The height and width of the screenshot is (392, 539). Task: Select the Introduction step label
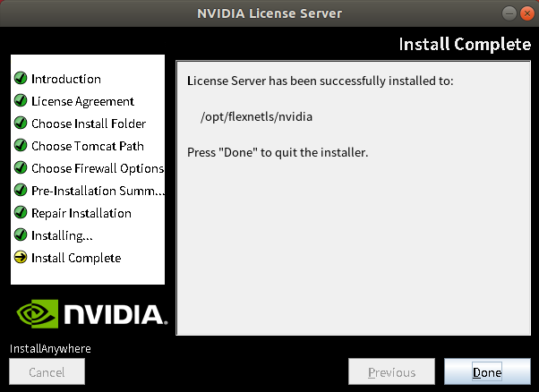coord(66,79)
